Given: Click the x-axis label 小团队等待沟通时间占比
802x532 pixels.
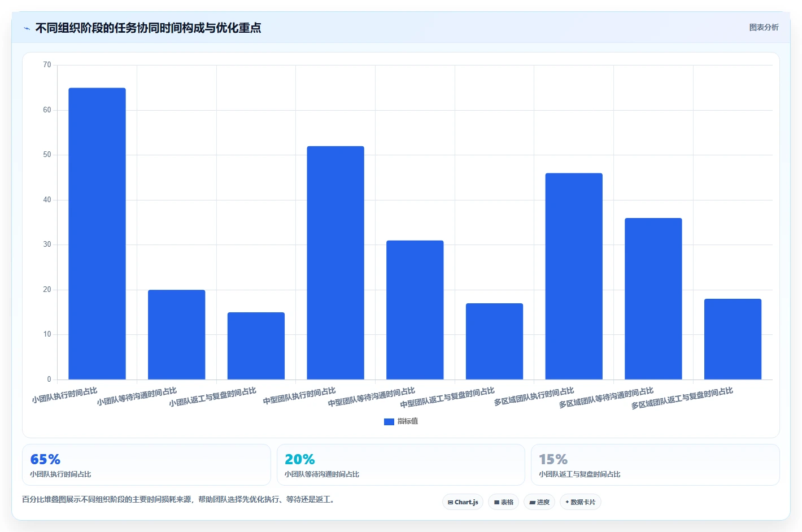Looking at the screenshot, I should click(136, 396).
